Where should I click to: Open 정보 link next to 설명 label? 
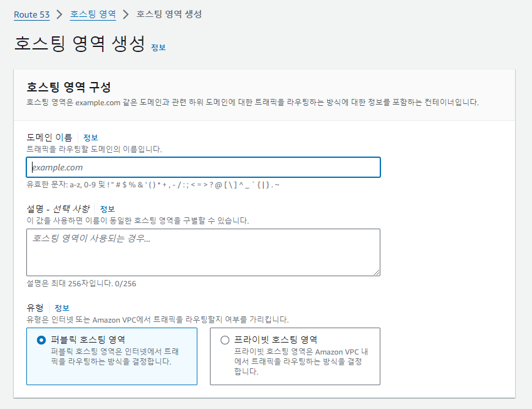(x=107, y=209)
